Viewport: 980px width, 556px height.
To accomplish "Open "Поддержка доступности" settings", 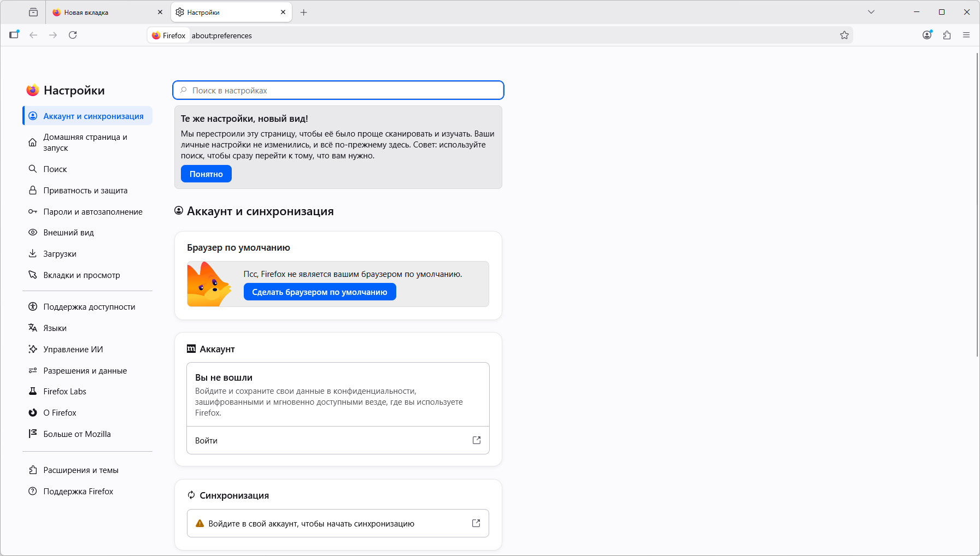I will tap(87, 307).
